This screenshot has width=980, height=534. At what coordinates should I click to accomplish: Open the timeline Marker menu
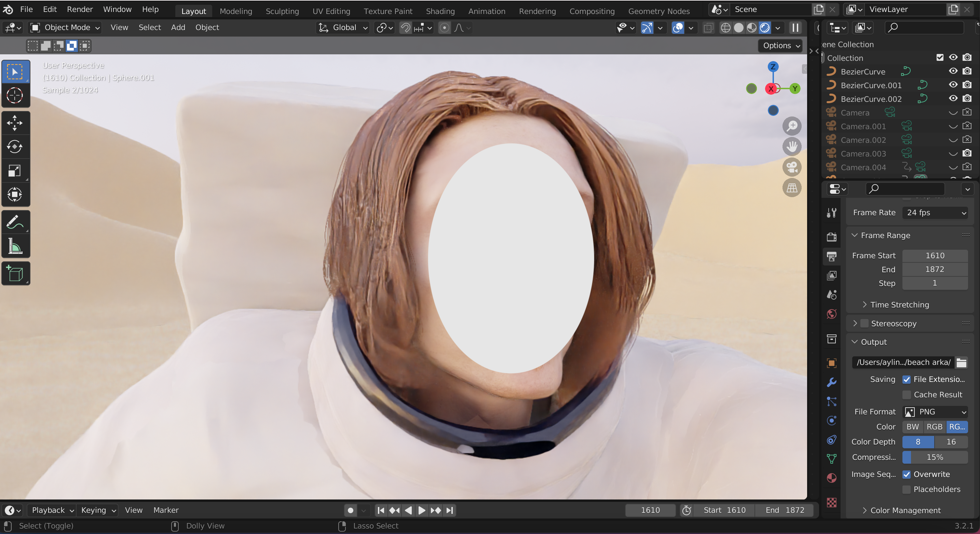(x=166, y=510)
